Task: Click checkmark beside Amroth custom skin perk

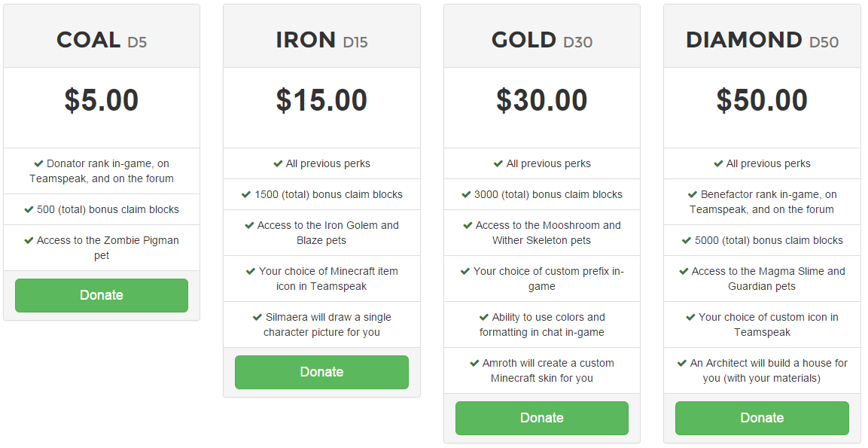Action: [474, 363]
